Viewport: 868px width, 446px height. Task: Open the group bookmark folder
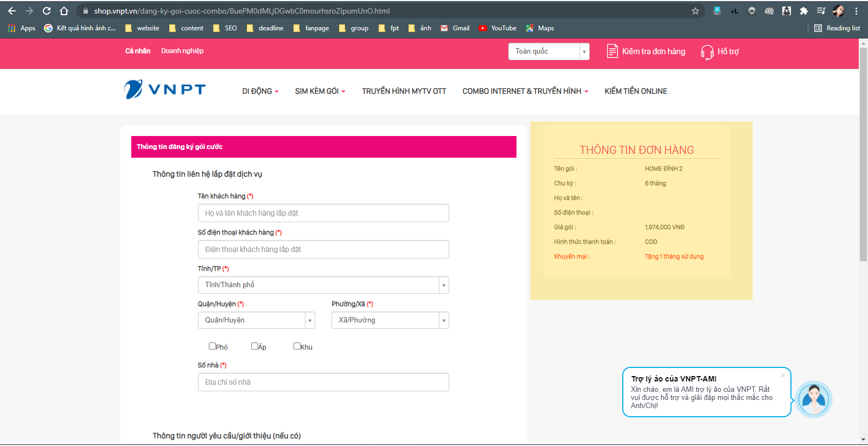pos(354,28)
